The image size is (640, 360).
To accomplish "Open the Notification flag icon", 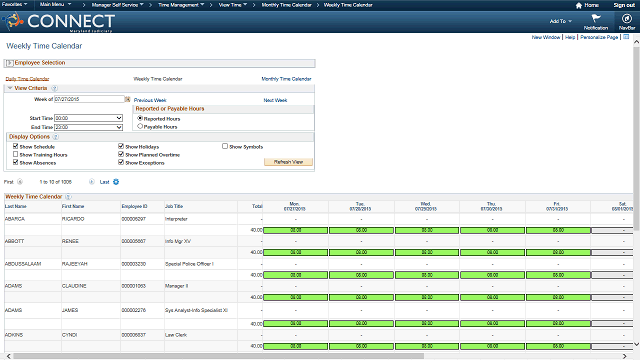I will click(596, 18).
